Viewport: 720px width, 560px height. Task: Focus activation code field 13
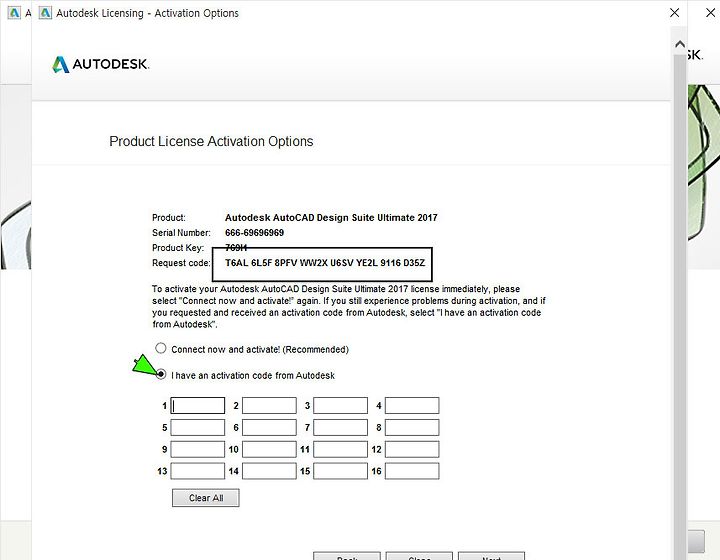197,471
